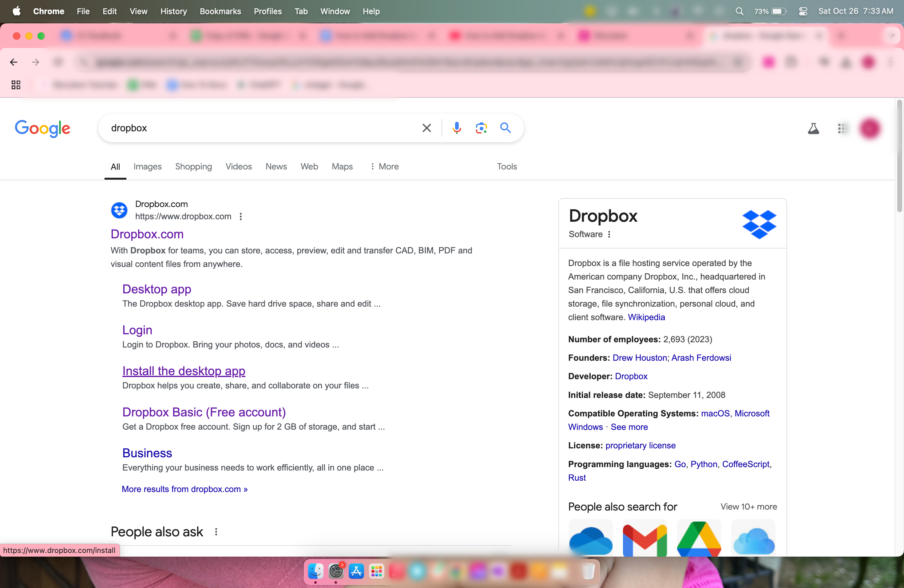Open macOS Control Center in menu bar
904x588 pixels.
[x=803, y=11]
